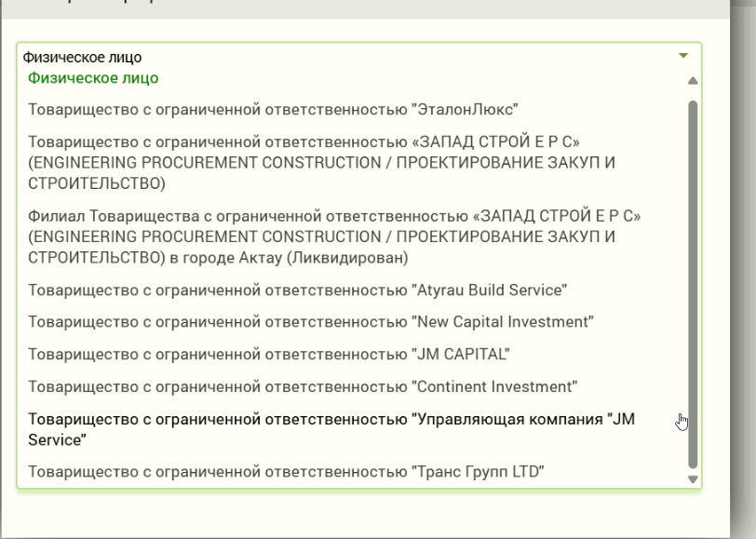Select Товарищество «ЗАПАД СТРОЙ E P C» entry
Viewport: 756px width, 539px height.
pyautogui.click(x=321, y=163)
